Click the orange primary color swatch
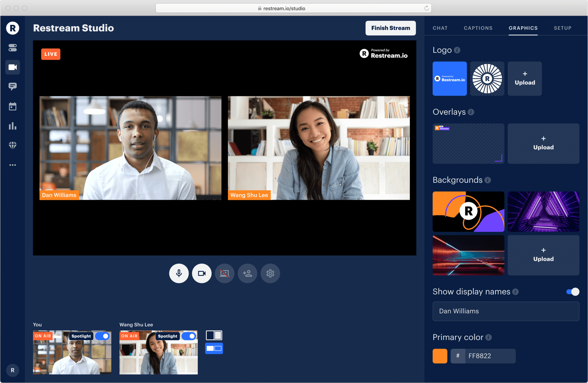This screenshot has width=588, height=383. tap(440, 356)
